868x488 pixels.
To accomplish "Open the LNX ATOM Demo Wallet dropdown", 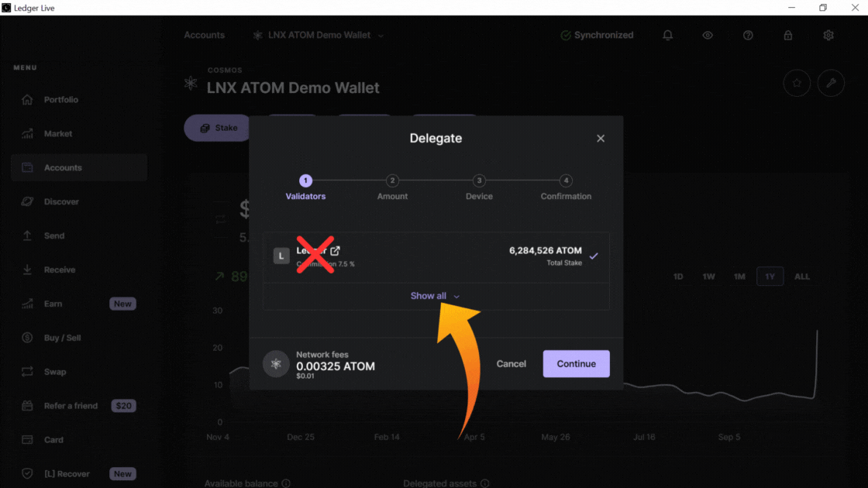I will coord(319,36).
